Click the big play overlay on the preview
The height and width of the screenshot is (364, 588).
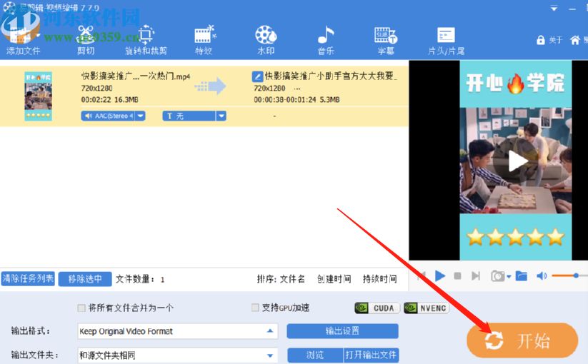tap(517, 161)
